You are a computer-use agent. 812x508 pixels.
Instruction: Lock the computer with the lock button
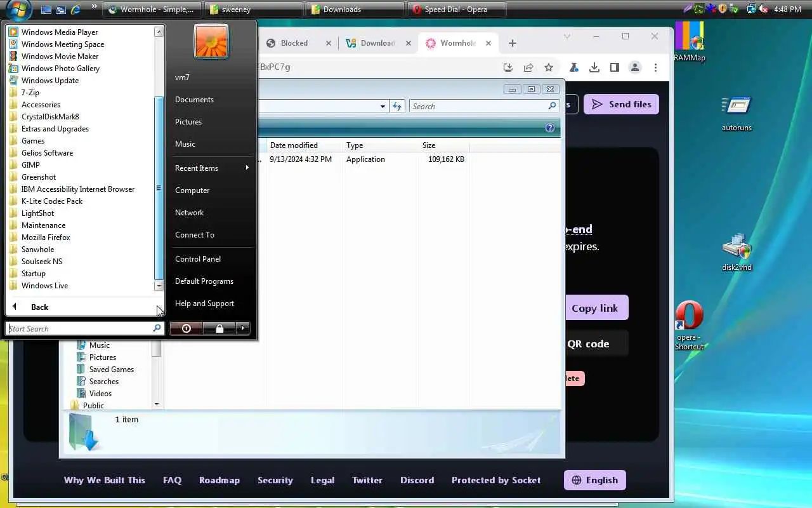[x=219, y=328]
